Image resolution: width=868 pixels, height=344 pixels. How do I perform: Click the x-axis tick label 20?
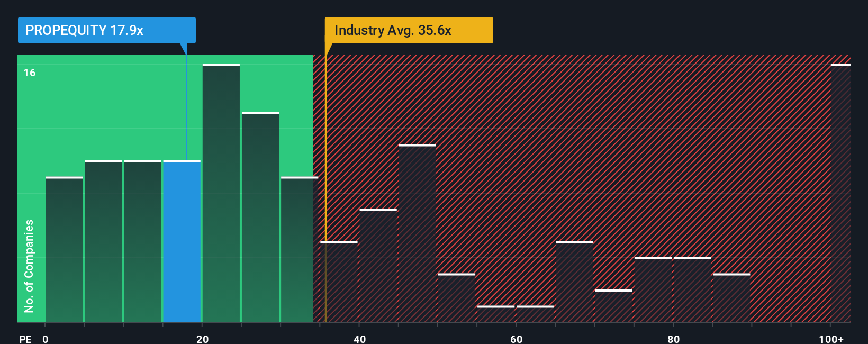202,339
